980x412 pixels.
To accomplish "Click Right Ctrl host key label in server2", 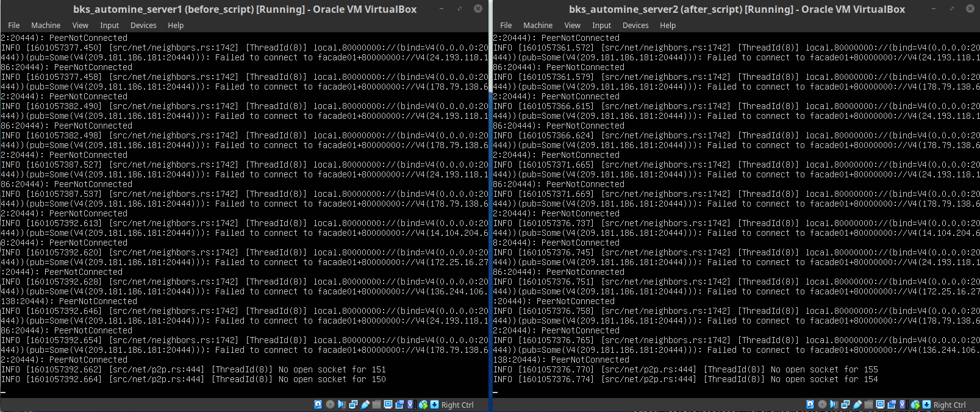I will pos(950,405).
